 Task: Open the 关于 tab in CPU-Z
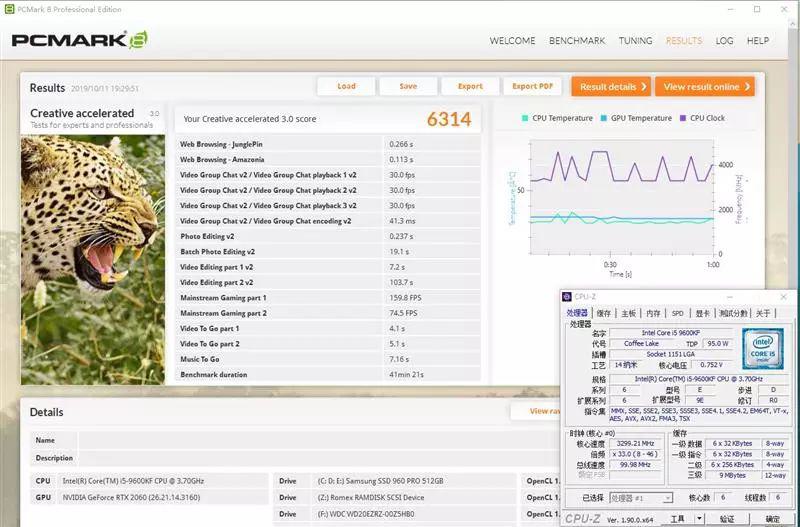point(763,313)
